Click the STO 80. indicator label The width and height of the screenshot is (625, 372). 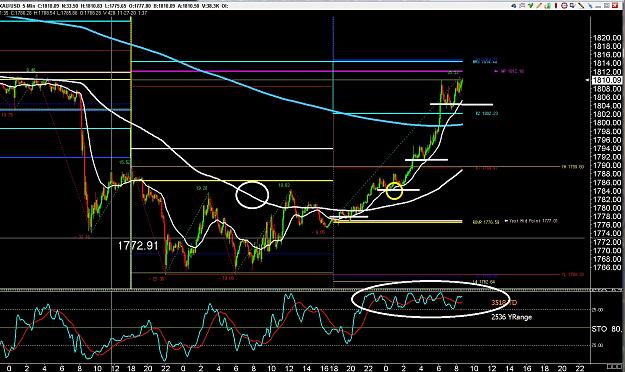(606, 329)
